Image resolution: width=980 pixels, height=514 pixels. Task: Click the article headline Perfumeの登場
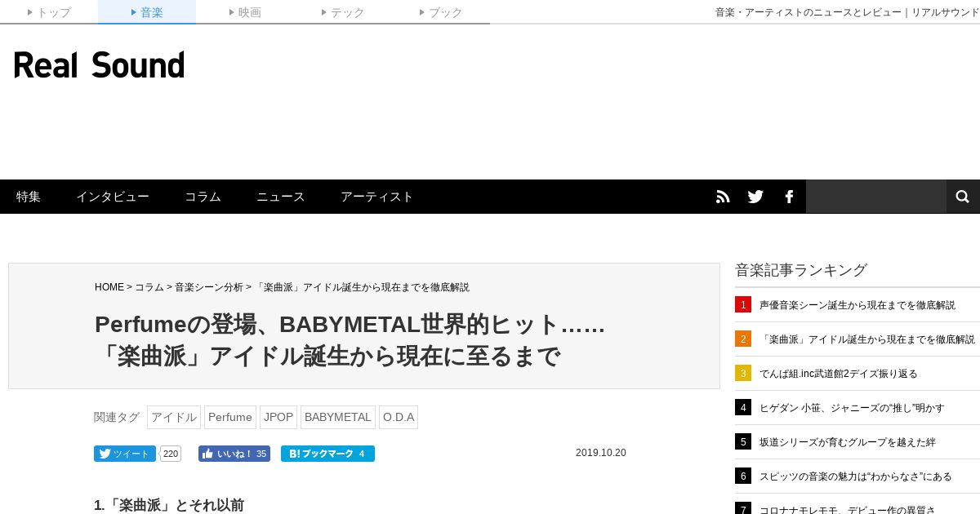tap(350, 339)
